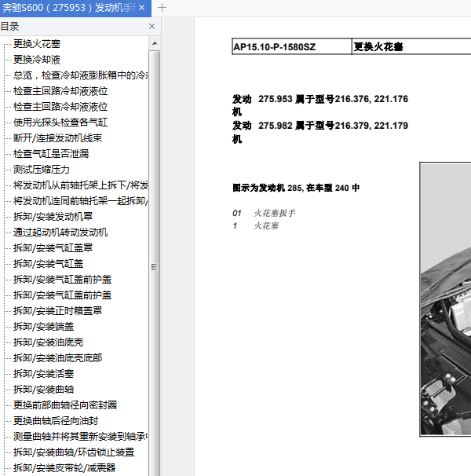Open 拆卸/安装曲轴 entry
Screen dimensions: 471x476
44,390
